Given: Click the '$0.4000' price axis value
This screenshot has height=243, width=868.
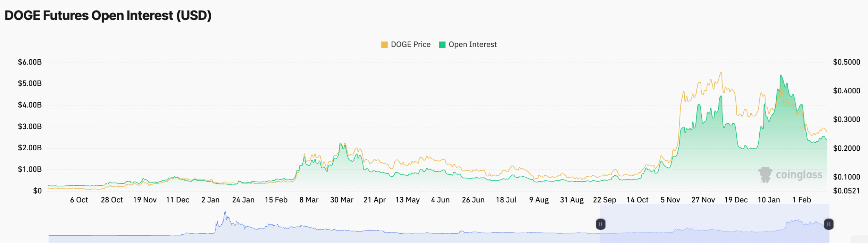Looking at the screenshot, I should tap(847, 91).
